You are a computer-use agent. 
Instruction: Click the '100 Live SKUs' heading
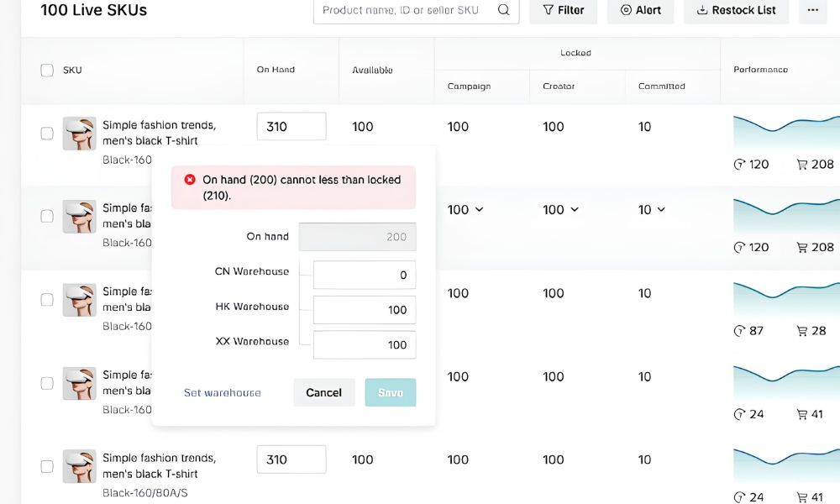94,9
